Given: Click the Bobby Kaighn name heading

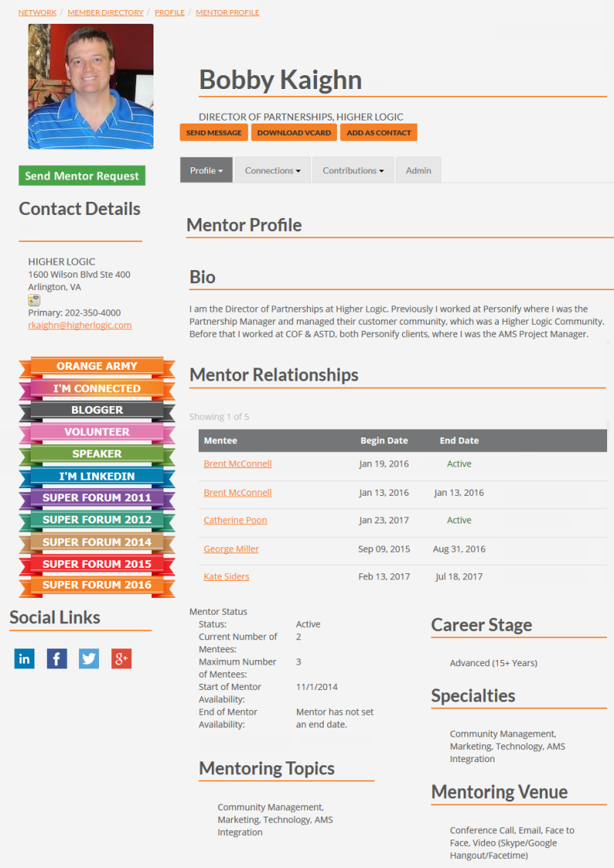Looking at the screenshot, I should (280, 81).
